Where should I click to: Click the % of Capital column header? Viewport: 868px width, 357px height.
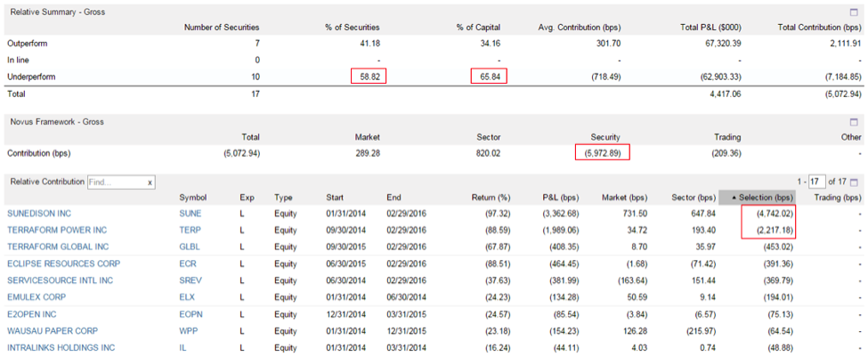tap(476, 27)
